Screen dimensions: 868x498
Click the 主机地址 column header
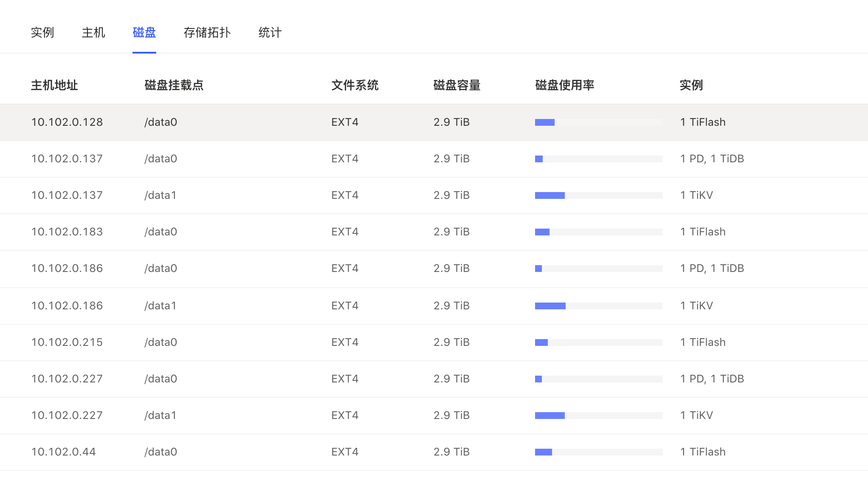(54, 85)
